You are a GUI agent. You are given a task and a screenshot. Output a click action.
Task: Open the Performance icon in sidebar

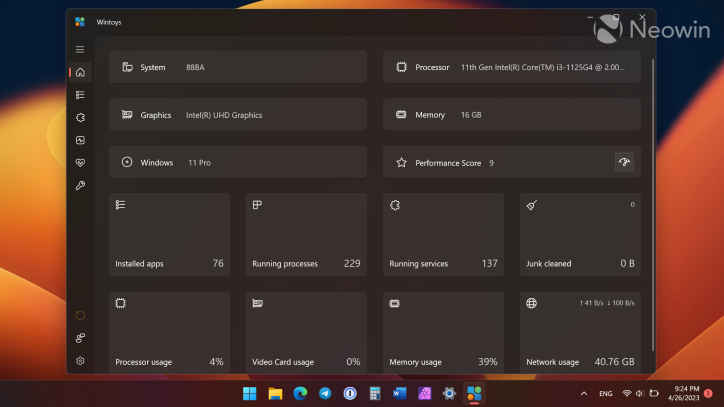(80, 140)
